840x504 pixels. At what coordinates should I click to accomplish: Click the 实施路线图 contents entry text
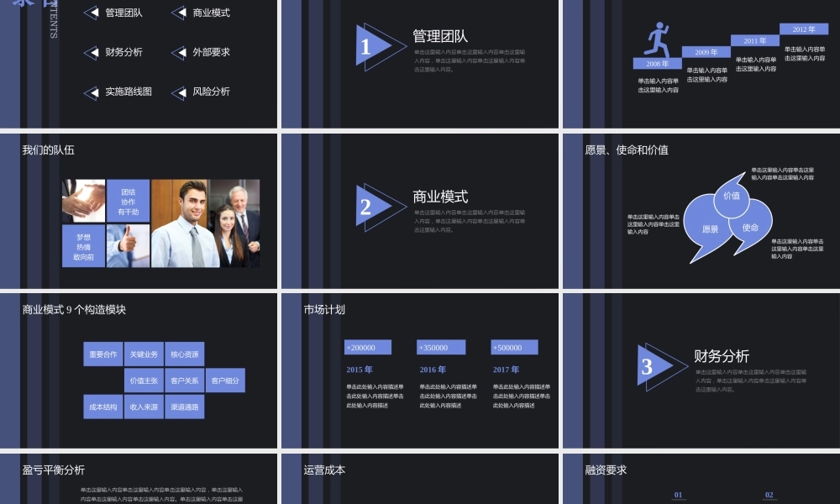click(x=128, y=92)
